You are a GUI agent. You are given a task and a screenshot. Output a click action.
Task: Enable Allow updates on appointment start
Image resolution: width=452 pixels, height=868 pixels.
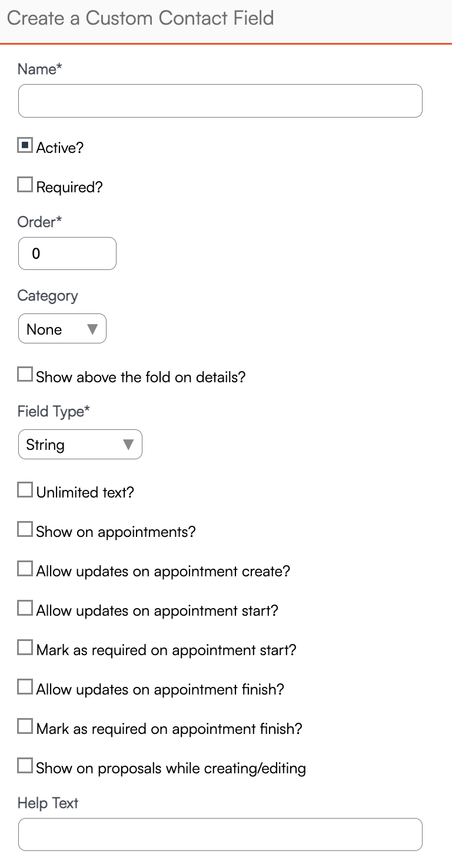[25, 609]
